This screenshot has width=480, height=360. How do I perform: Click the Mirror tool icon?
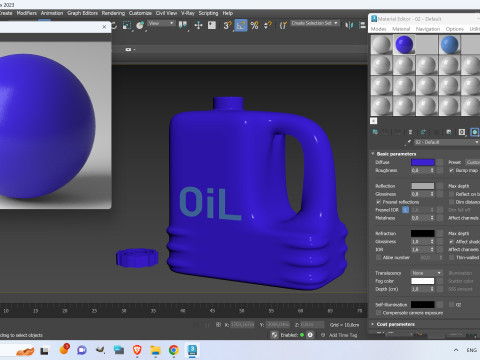tap(349, 25)
